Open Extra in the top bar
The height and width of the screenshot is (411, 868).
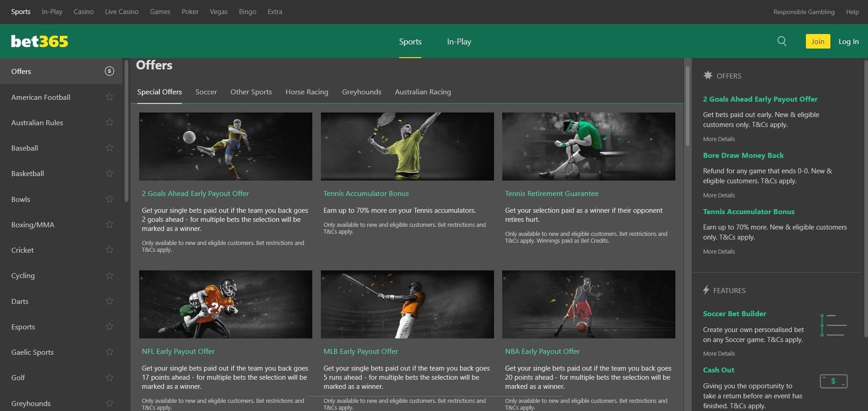pyautogui.click(x=275, y=12)
